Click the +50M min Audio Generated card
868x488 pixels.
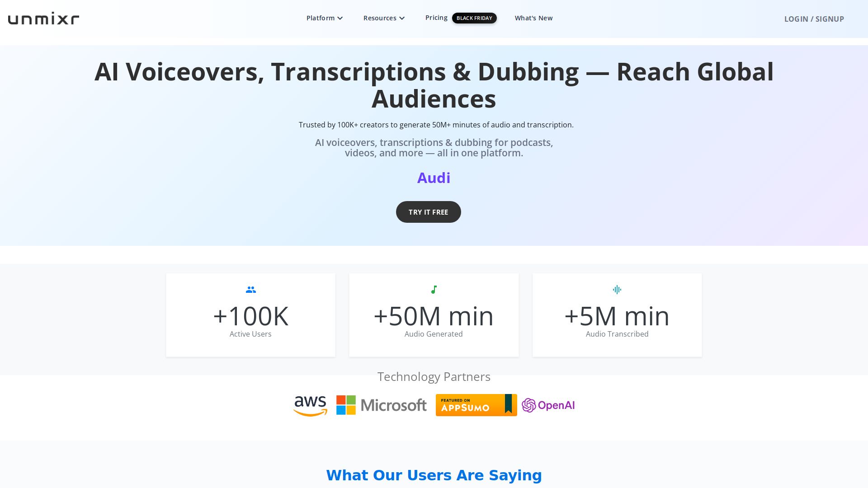point(434,315)
